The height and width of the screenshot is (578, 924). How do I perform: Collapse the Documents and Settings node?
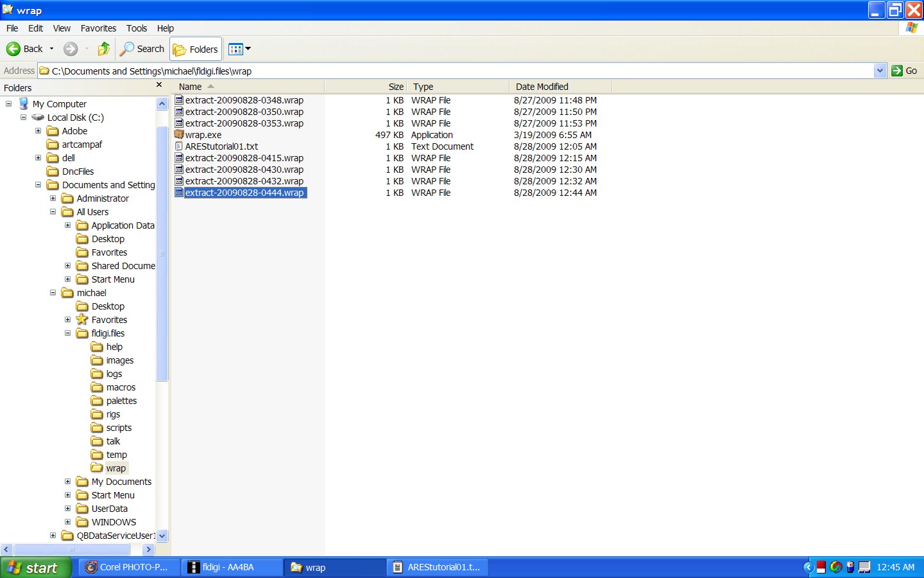coord(38,184)
